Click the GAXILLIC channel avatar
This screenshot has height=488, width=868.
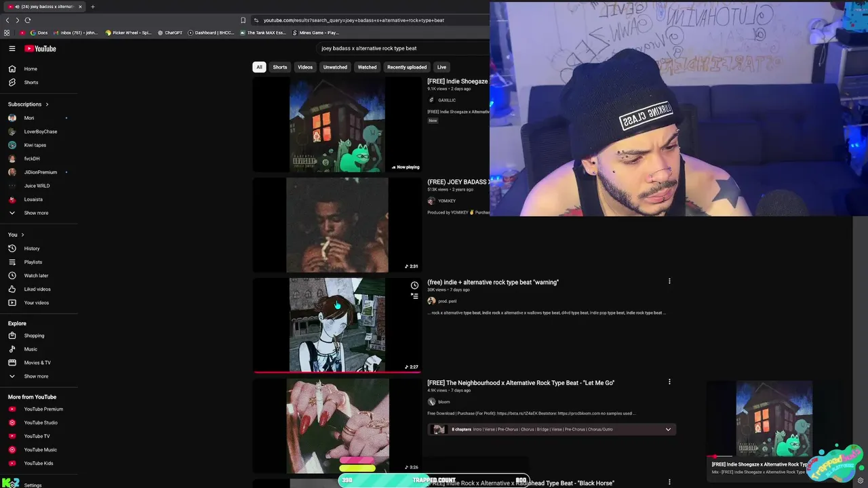click(x=431, y=100)
